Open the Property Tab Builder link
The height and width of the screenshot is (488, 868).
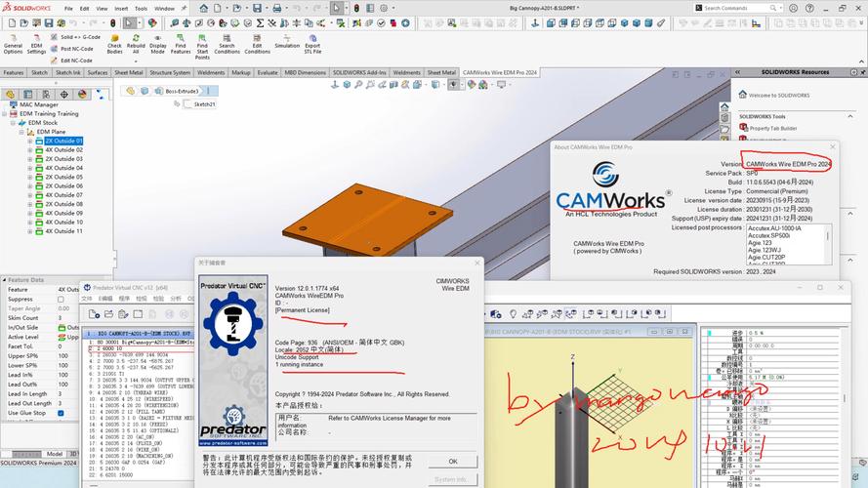click(x=772, y=128)
